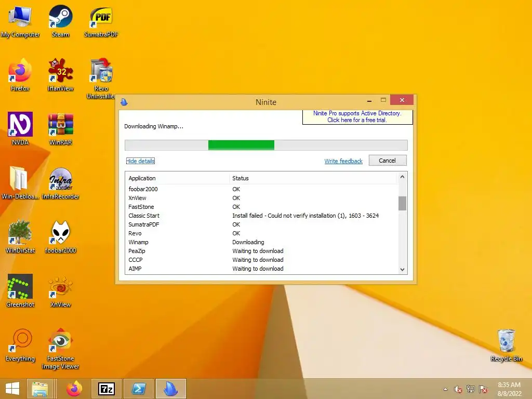
Task: Click the download progress bar
Action: [x=266, y=145]
